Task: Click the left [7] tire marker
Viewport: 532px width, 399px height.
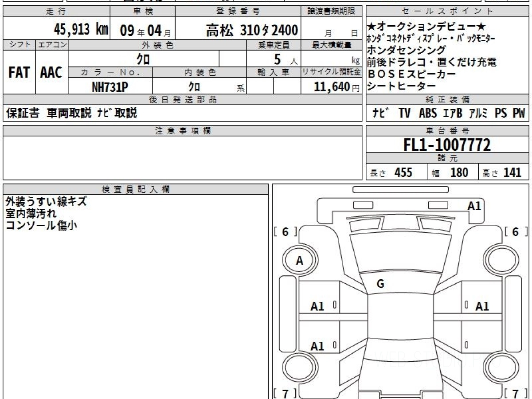Action: pyautogui.click(x=285, y=394)
